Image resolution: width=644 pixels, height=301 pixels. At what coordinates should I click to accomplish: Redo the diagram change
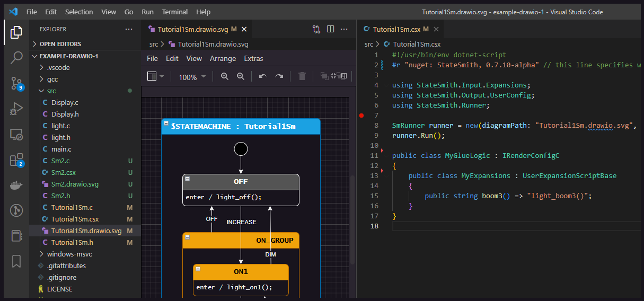[279, 76]
